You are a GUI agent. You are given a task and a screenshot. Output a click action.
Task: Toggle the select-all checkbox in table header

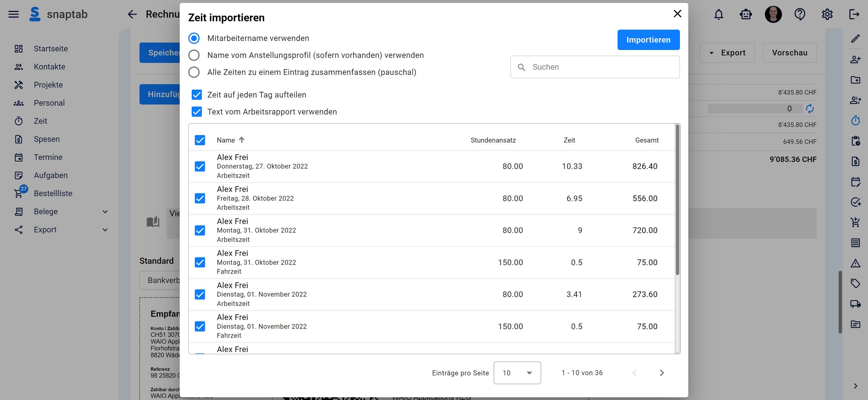pyautogui.click(x=200, y=140)
